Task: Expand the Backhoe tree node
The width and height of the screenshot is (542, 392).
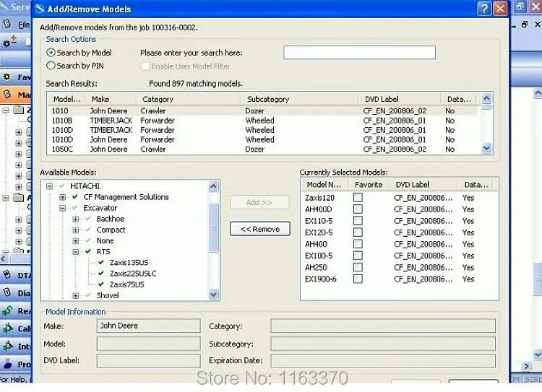Action: pyautogui.click(x=76, y=219)
